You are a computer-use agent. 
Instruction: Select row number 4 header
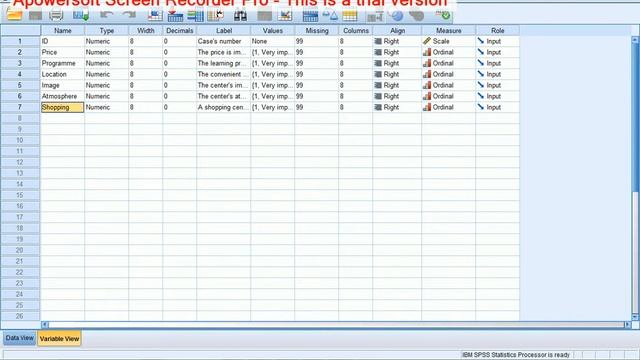[20, 74]
